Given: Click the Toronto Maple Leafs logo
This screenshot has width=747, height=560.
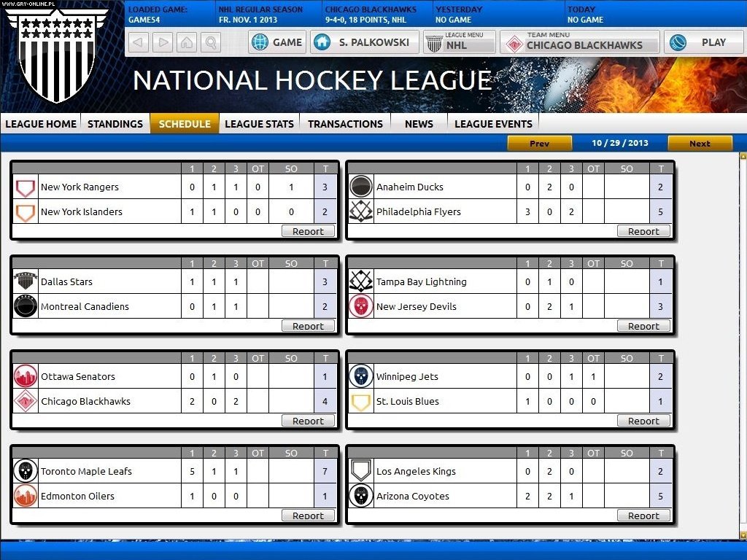Looking at the screenshot, I should click(x=26, y=471).
